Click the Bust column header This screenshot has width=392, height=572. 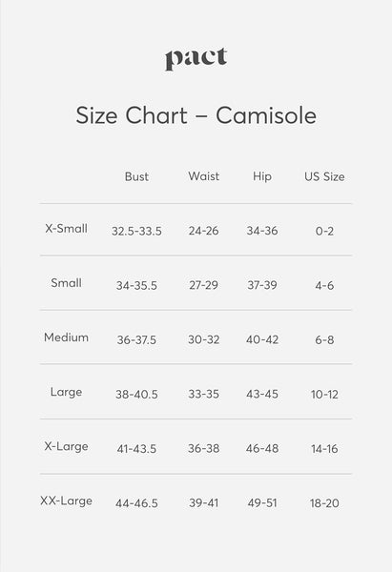pyautogui.click(x=136, y=176)
